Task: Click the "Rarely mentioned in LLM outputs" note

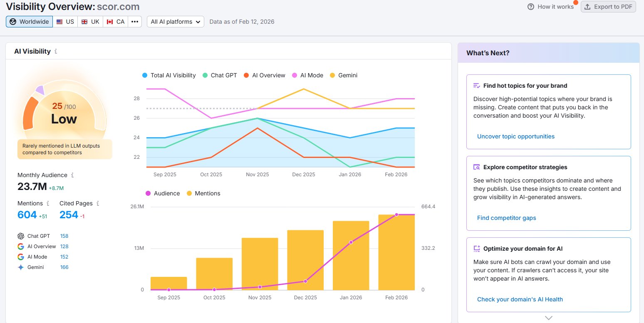Action: pyautogui.click(x=64, y=149)
